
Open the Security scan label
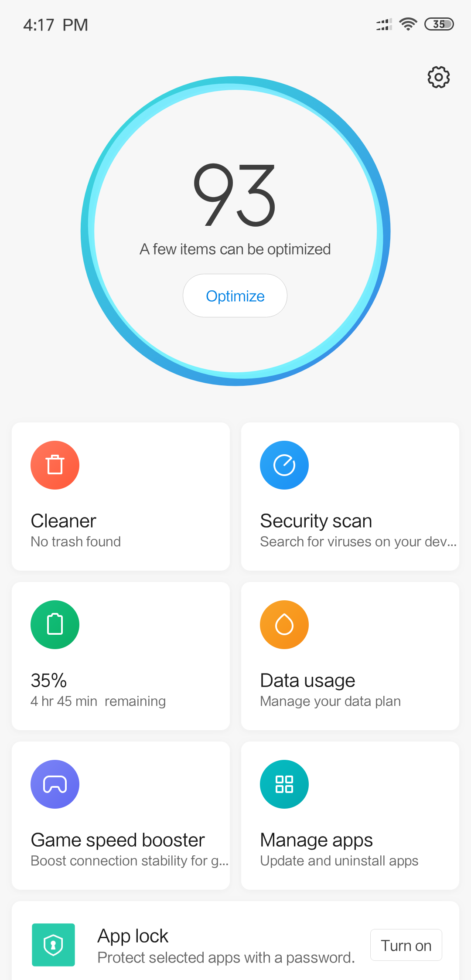(316, 521)
